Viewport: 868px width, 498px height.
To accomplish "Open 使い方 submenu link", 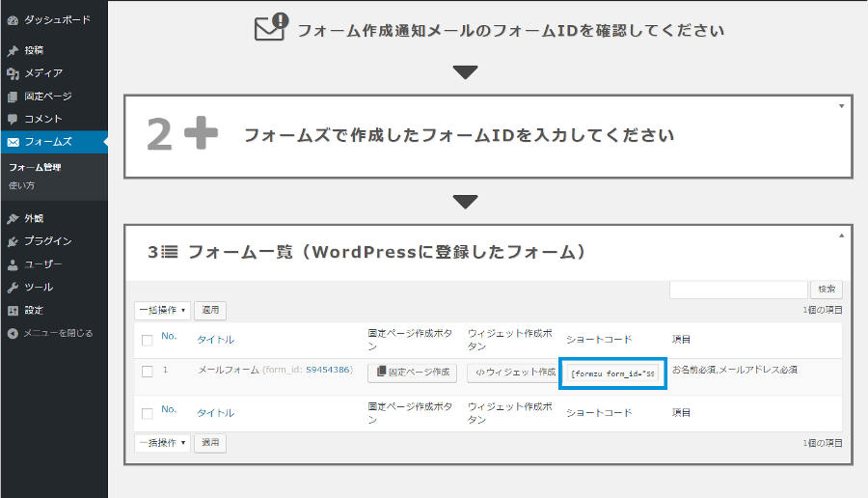I will pos(21,185).
